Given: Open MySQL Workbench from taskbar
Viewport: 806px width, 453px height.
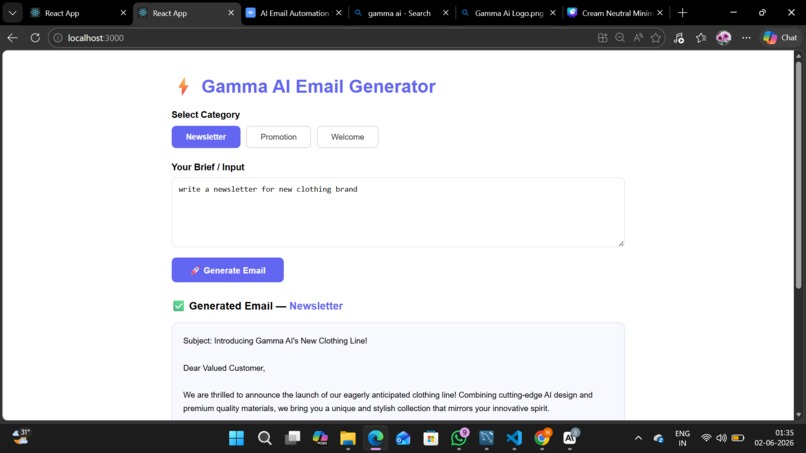Looking at the screenshot, I should click(x=486, y=438).
